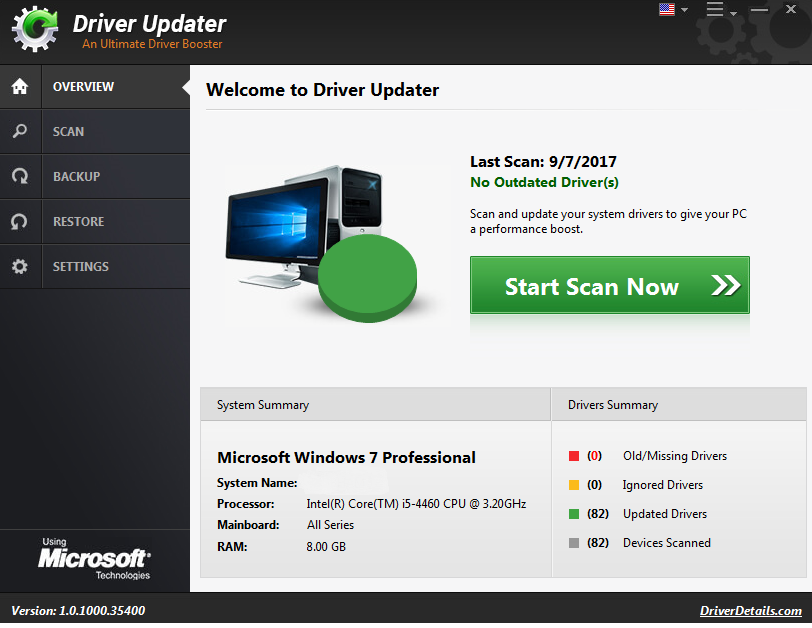Screen dimensions: 812x628
Task: Click the Version 1.0.1000.35400 text
Action: 78,611
